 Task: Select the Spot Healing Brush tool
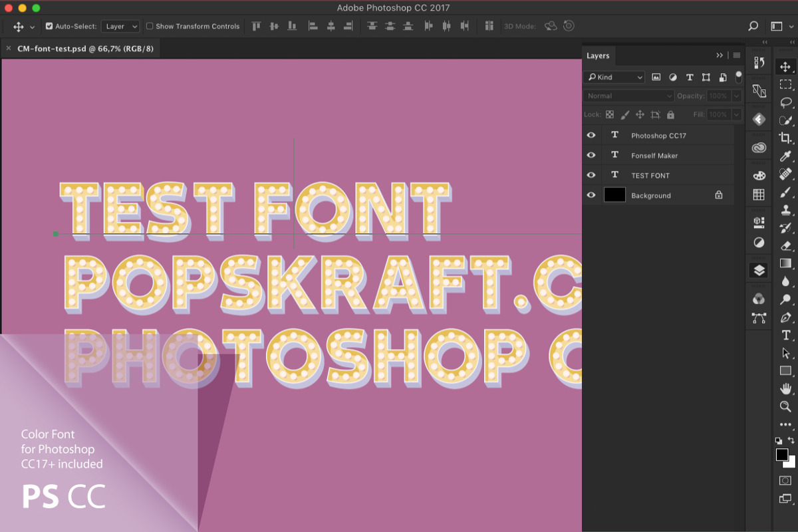(x=785, y=174)
